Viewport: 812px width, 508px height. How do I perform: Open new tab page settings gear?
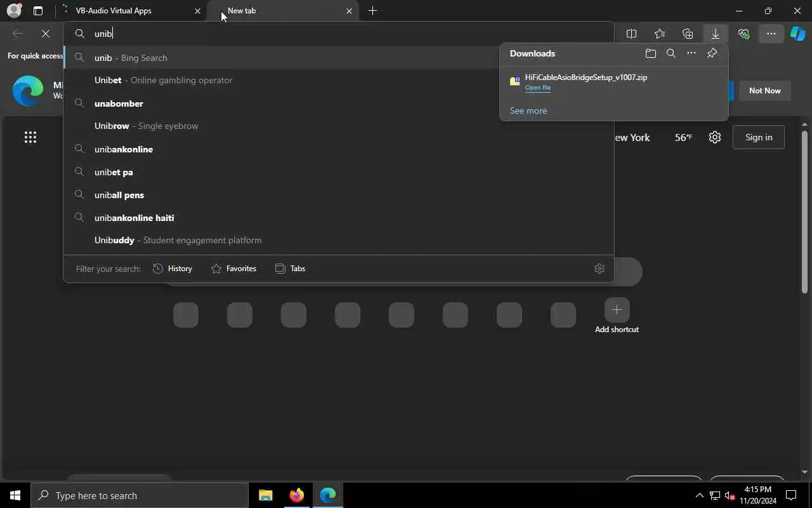[715, 137]
